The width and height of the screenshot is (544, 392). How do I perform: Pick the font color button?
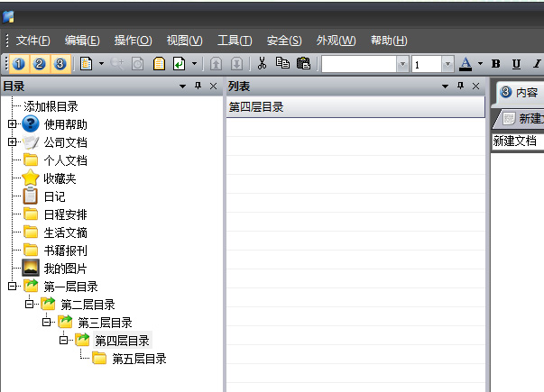466,64
